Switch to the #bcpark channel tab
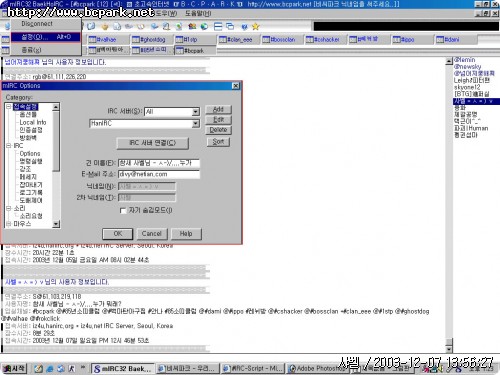The width and height of the screenshot is (500, 375). click(194, 51)
